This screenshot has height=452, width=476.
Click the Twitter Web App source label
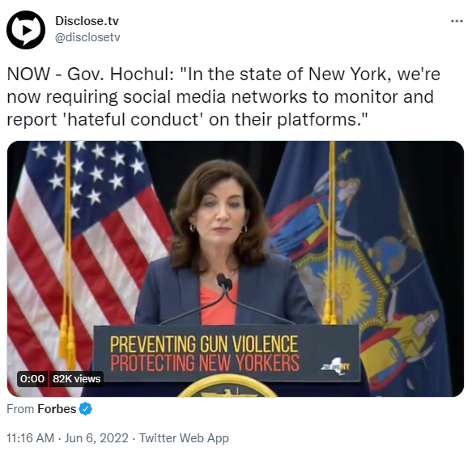(184, 438)
